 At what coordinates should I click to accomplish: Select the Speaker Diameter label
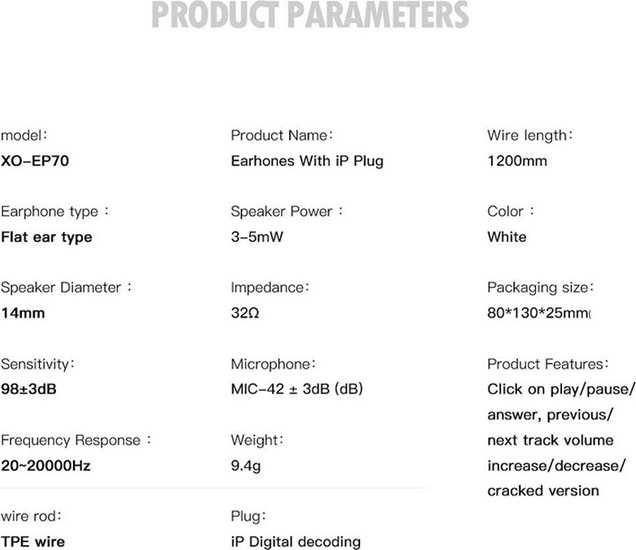tap(66, 287)
